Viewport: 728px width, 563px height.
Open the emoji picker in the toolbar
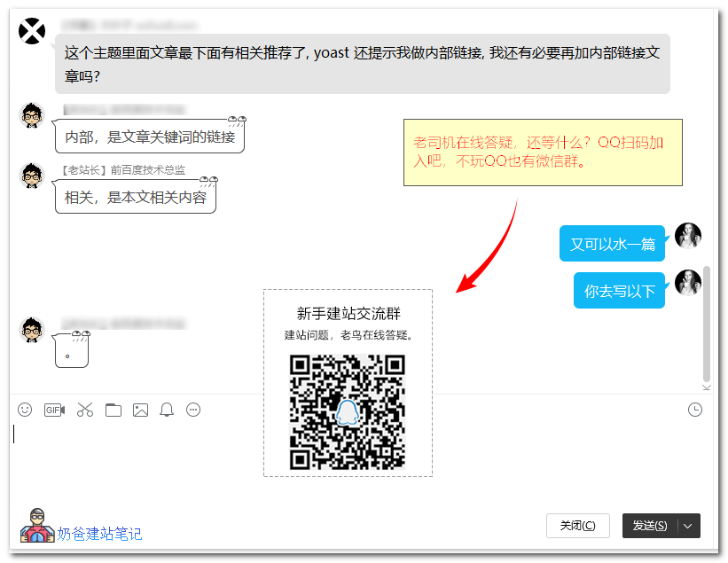(x=26, y=410)
